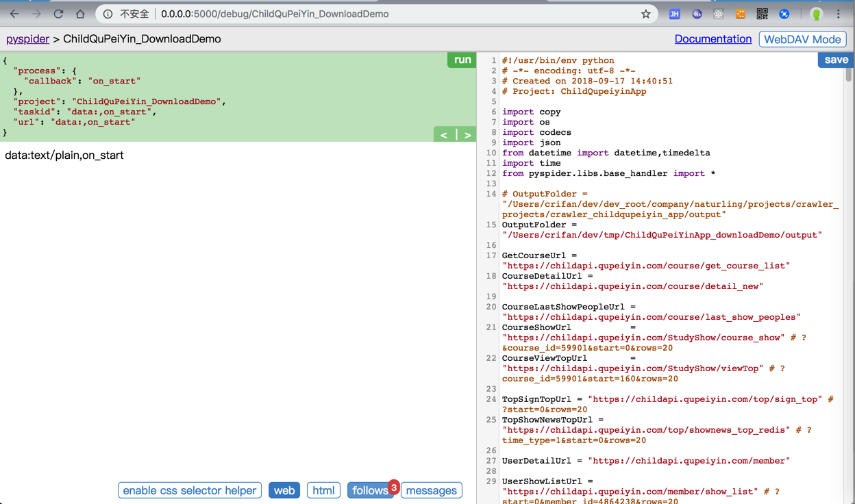
Task: Click the "import codecs" code line
Action: pyautogui.click(x=536, y=132)
